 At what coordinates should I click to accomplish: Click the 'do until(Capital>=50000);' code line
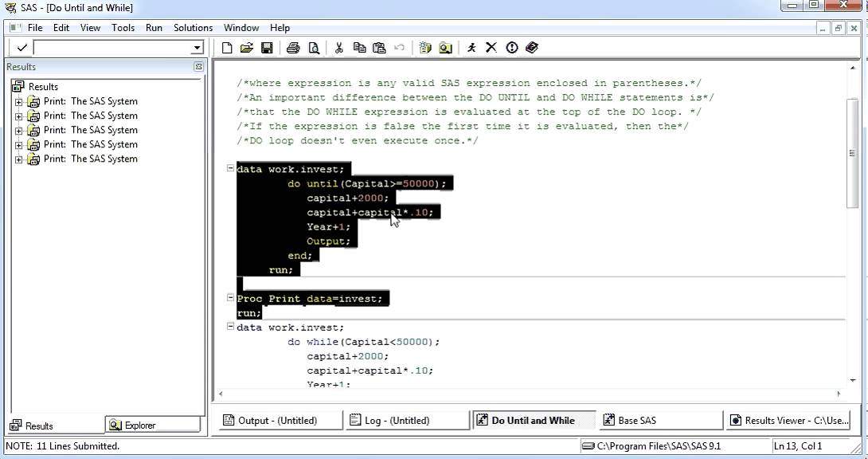366,183
